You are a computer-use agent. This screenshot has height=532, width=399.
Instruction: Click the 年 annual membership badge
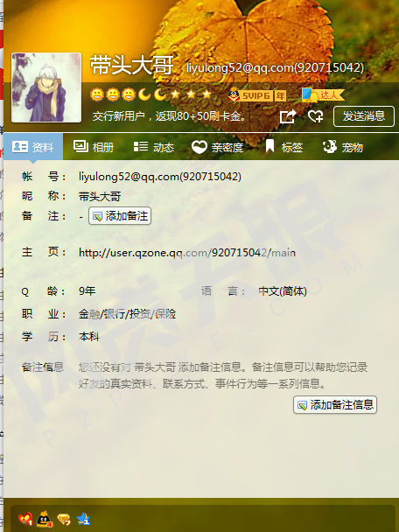tap(280, 95)
